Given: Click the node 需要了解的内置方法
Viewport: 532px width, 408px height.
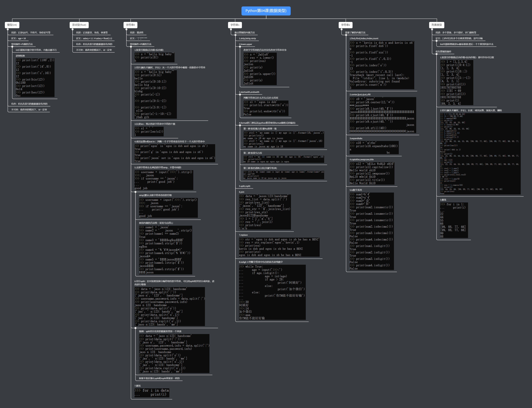Looking at the screenshot, I should pyautogui.click(x=355, y=33).
